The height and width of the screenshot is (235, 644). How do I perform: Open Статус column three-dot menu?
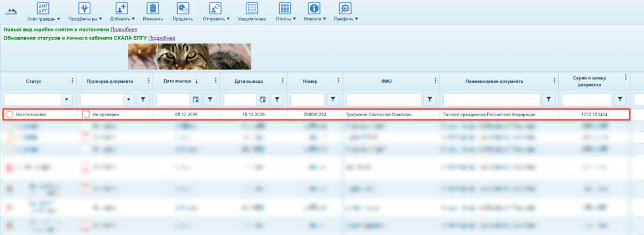pos(72,81)
